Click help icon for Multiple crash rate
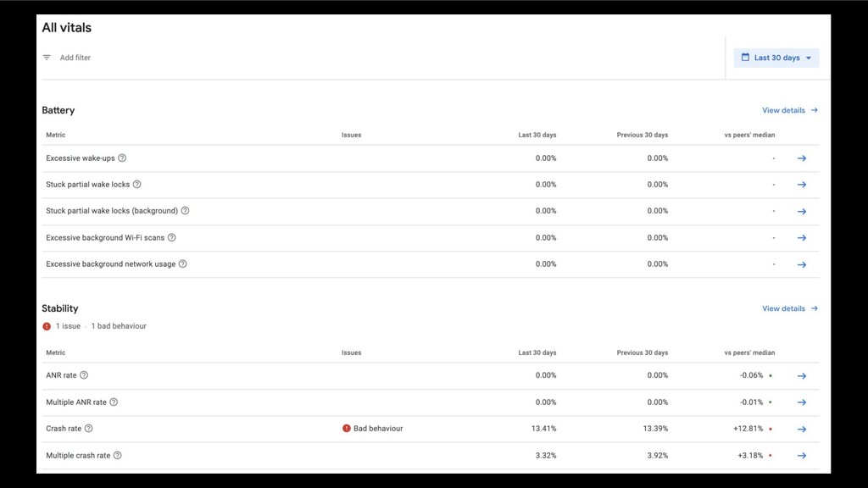 tap(117, 455)
